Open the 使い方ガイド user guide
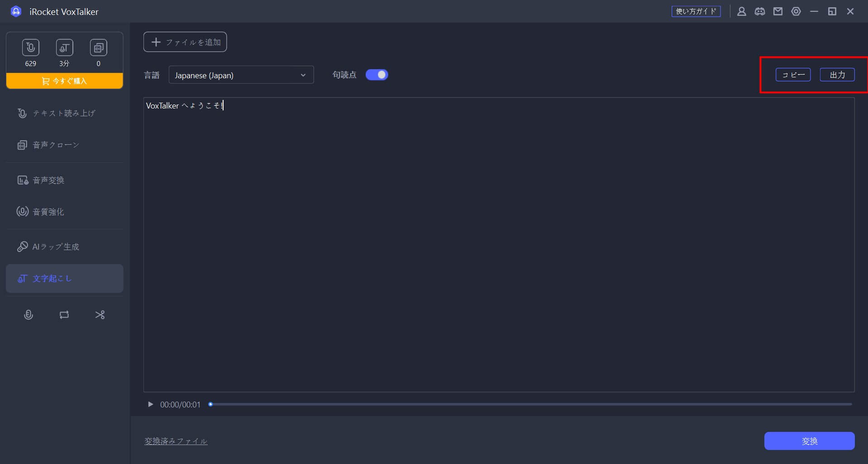The width and height of the screenshot is (868, 464). (x=696, y=11)
